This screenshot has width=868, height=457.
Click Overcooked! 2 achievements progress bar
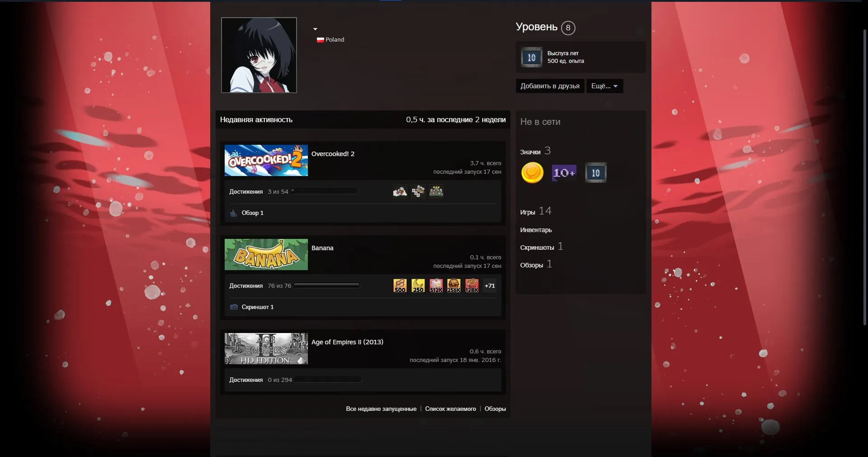(x=325, y=191)
